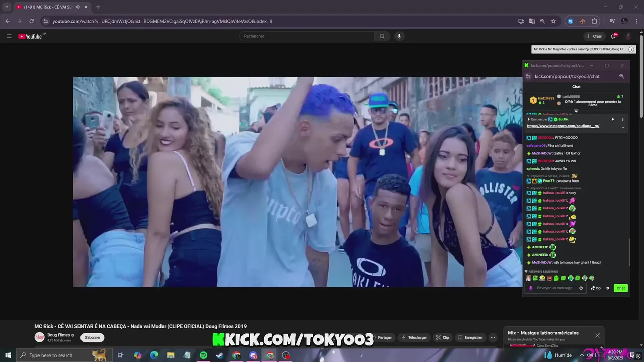Viewport: 644px width, 362px height.
Task: Open the pinned message three-dot options
Action: (x=622, y=119)
